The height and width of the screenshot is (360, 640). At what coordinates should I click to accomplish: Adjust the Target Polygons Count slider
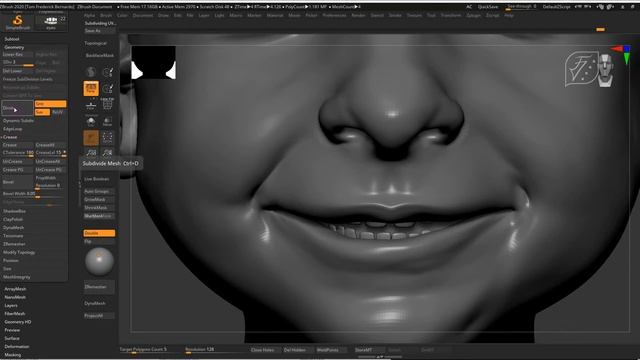click(x=150, y=350)
